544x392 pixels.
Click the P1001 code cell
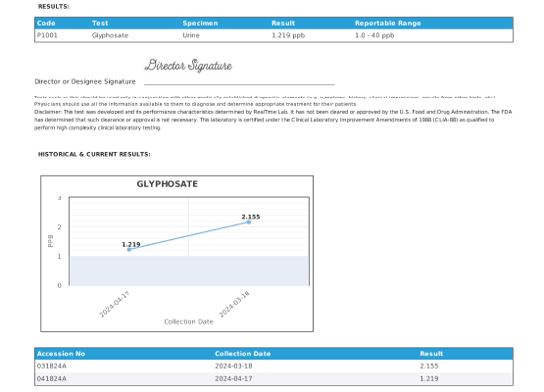click(47, 35)
